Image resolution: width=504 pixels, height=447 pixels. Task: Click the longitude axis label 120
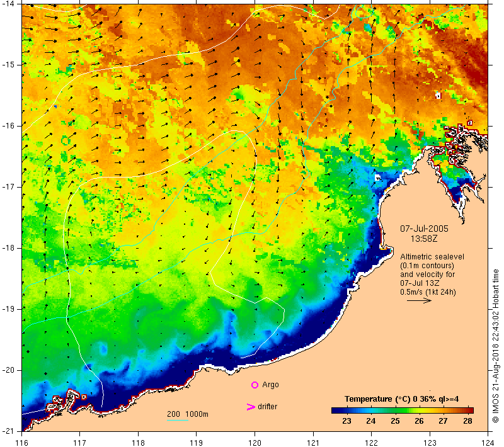click(x=255, y=443)
